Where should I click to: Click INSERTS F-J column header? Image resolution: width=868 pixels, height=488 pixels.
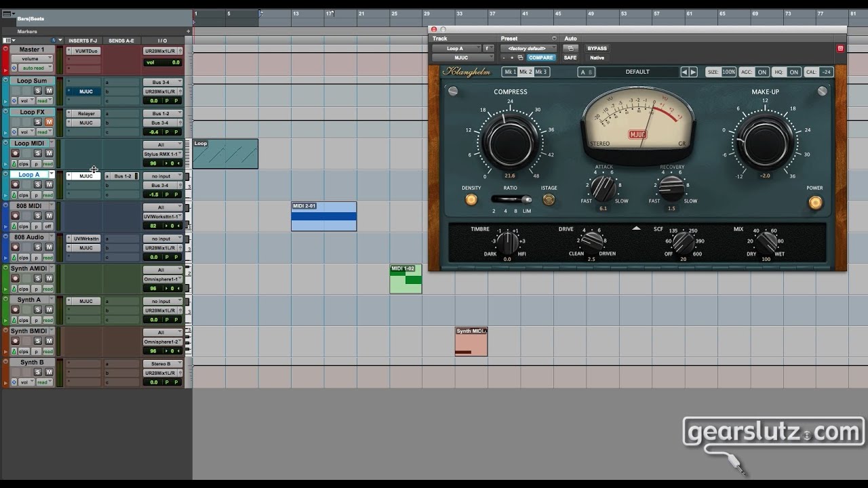point(83,41)
